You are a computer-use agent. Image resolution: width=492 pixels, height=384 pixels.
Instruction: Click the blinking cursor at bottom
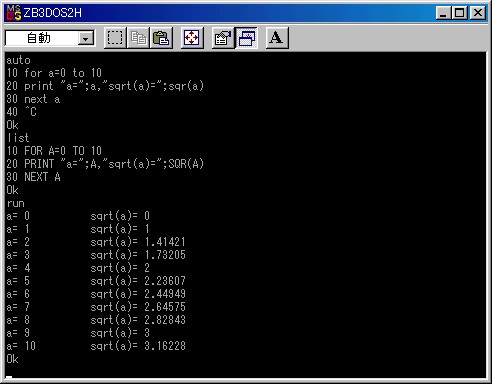tap(9, 377)
